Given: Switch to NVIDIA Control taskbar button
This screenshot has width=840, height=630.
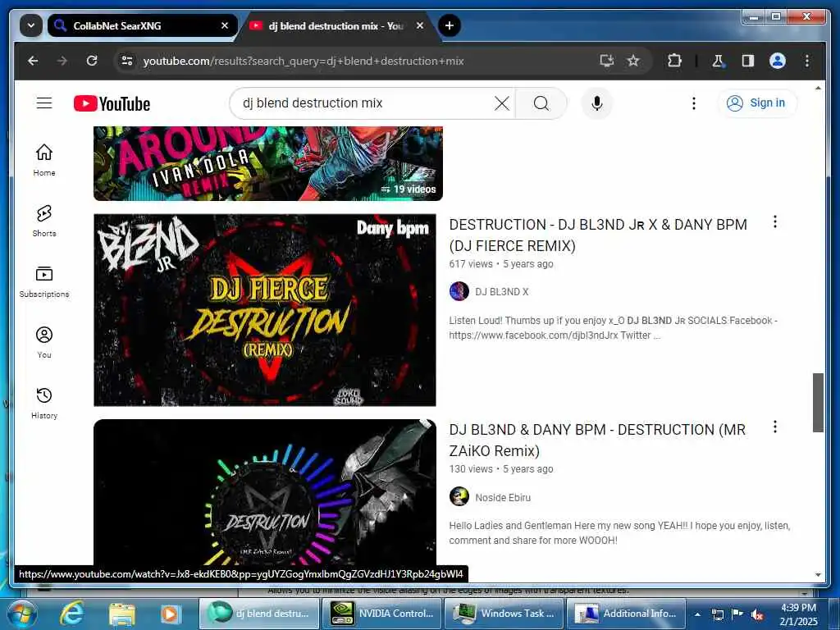Looking at the screenshot, I should [x=382, y=614].
